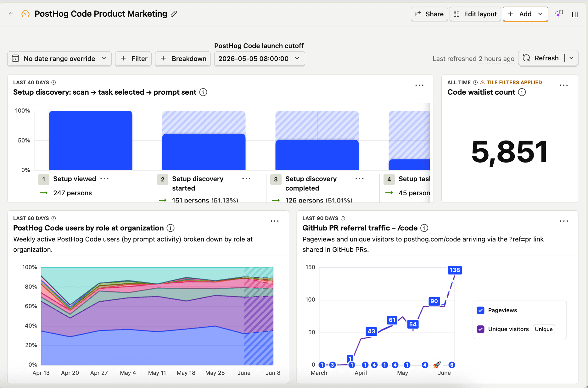Click clock icon next to LAST 40 DAYS
Viewport: 588px width, 388px height.
(x=53, y=82)
